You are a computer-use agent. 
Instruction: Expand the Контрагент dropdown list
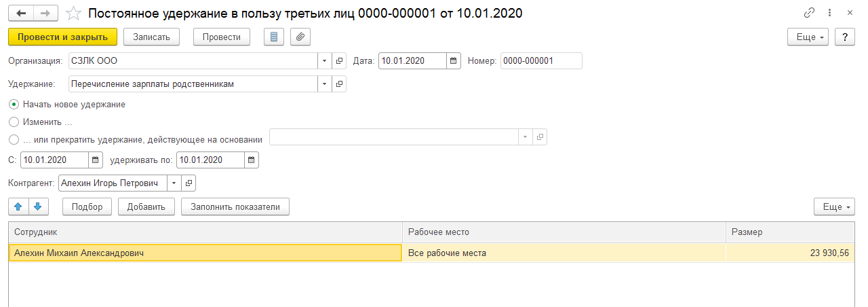(174, 183)
